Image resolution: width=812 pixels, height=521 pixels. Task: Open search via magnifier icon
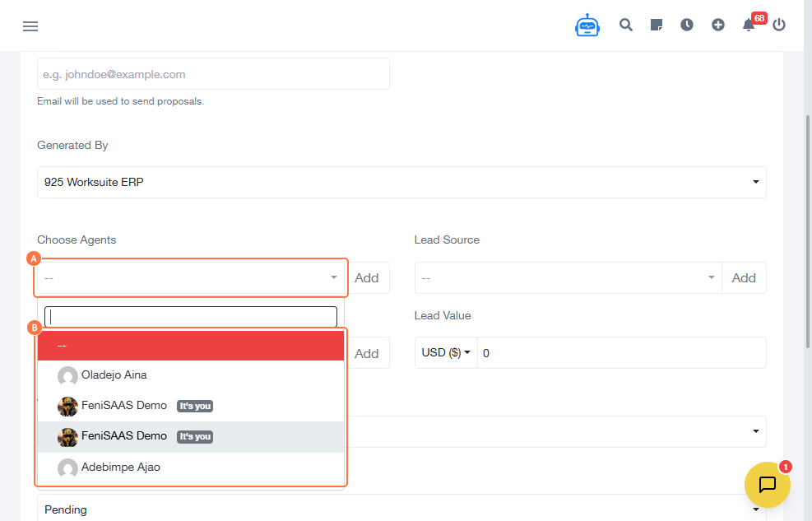(626, 25)
